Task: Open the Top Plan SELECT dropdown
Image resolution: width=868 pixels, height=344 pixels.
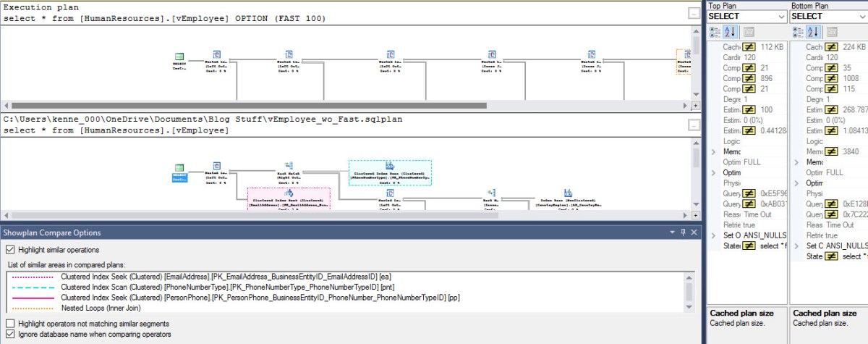Action: coord(781,16)
